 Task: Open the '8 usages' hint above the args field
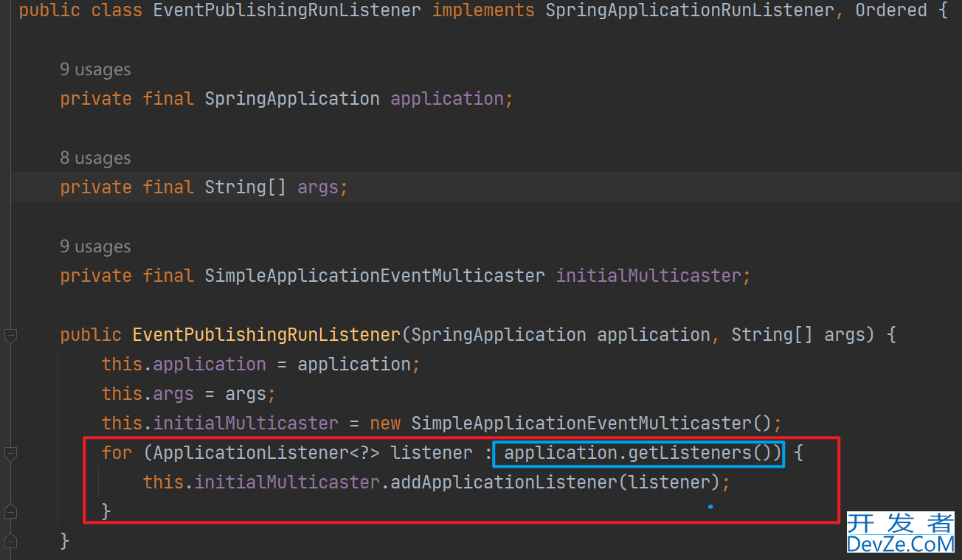click(x=95, y=158)
